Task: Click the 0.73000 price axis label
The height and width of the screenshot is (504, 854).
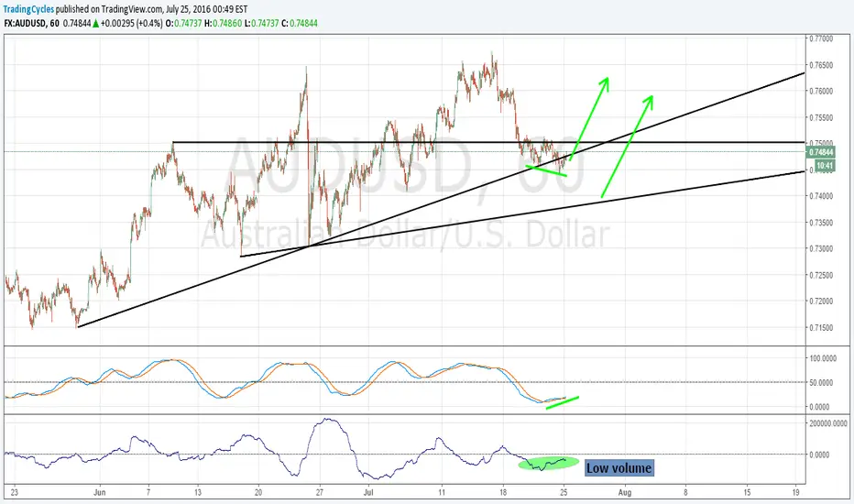Action: click(x=821, y=248)
